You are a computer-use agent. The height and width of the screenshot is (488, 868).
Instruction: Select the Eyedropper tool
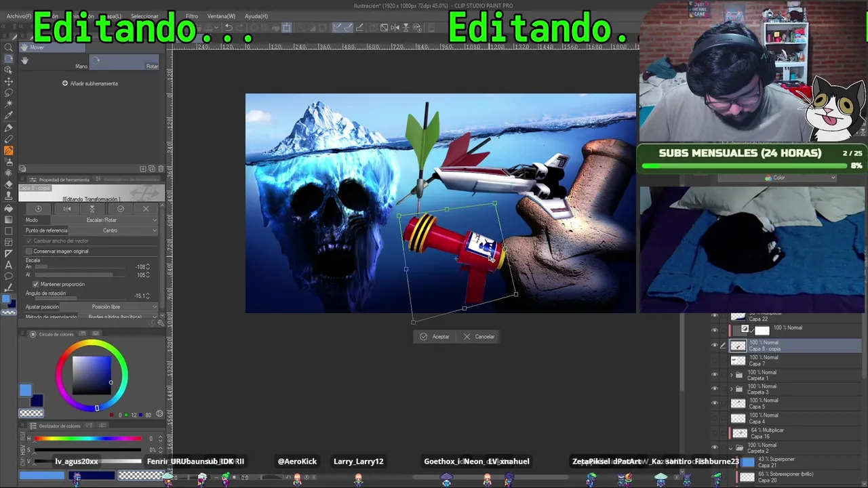click(9, 116)
